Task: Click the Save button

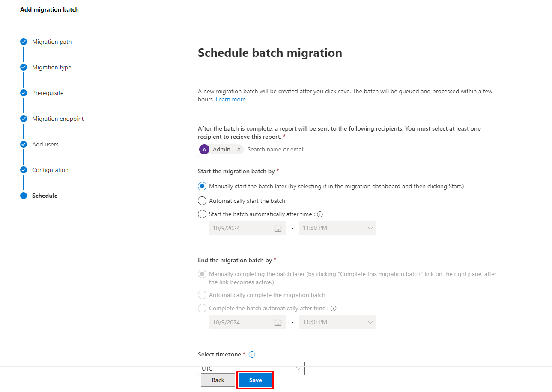Action: [255, 380]
